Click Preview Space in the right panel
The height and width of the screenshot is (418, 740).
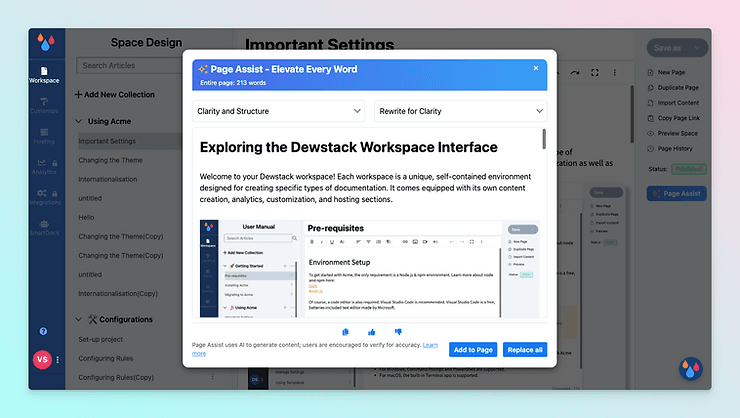point(673,134)
